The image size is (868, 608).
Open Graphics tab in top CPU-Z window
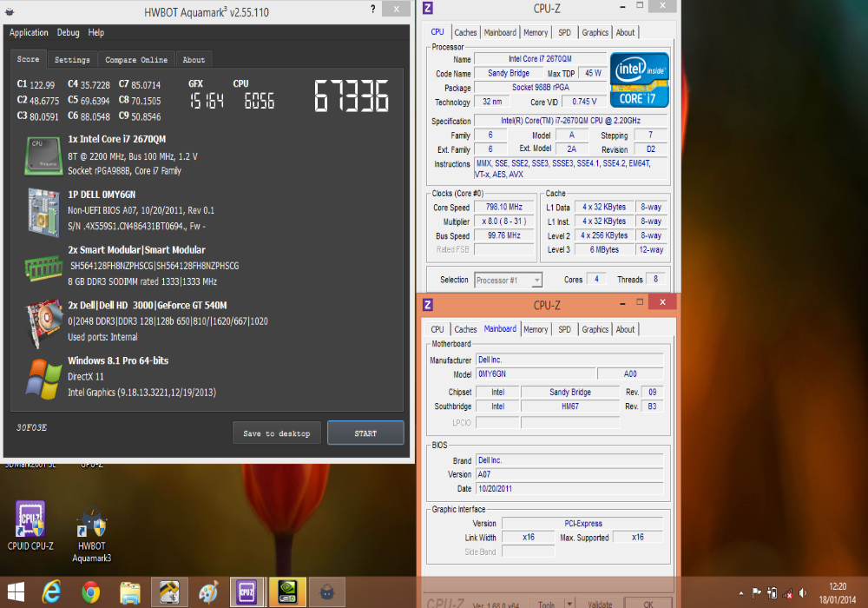coord(595,33)
